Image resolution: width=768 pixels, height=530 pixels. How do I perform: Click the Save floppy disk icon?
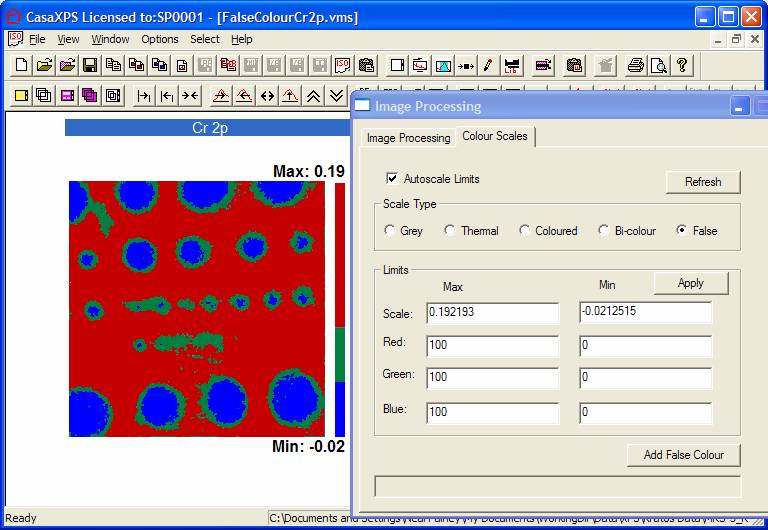(89, 66)
